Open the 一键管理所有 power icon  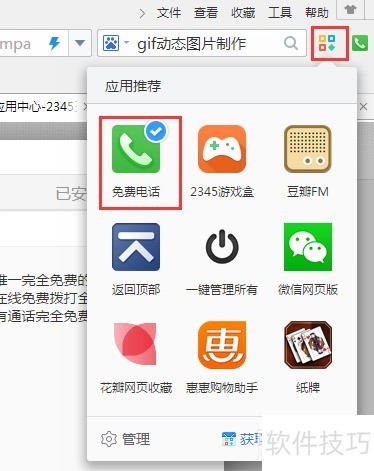(222, 247)
